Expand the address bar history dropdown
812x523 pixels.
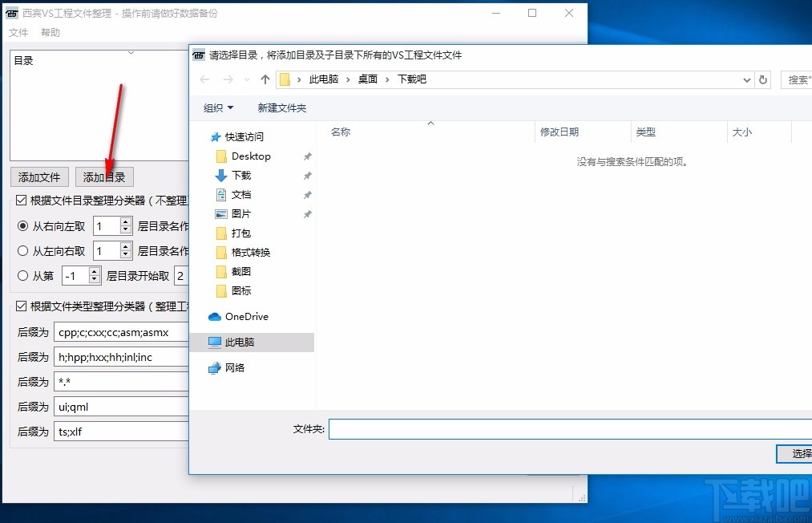coord(746,79)
